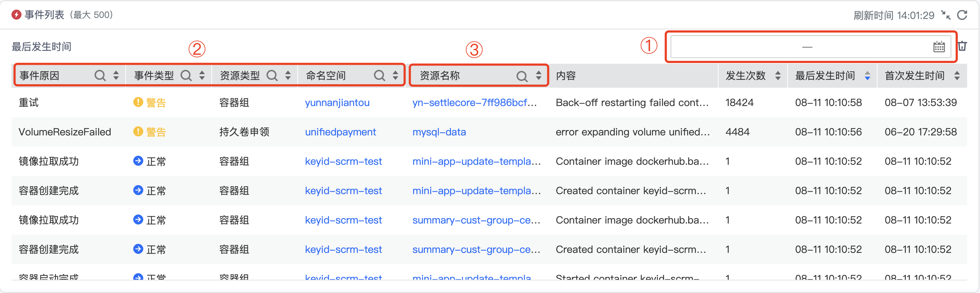The height and width of the screenshot is (293, 980).
Task: Click Back-off restarting failed cont… content
Action: click(x=632, y=103)
